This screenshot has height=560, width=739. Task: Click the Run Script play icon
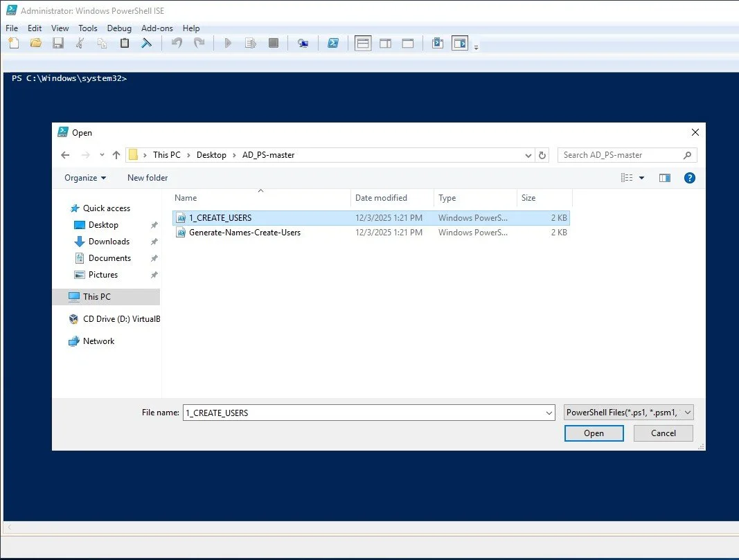pos(228,44)
